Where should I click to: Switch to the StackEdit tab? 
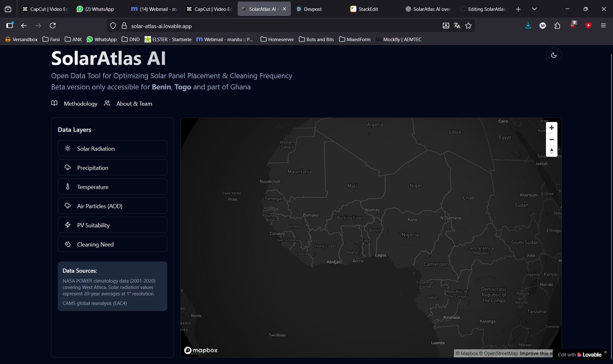[x=368, y=9]
